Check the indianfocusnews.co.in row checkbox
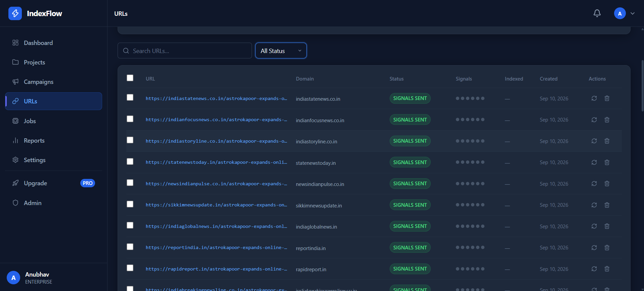Screen dimensions: 644x291 pyautogui.click(x=130, y=119)
